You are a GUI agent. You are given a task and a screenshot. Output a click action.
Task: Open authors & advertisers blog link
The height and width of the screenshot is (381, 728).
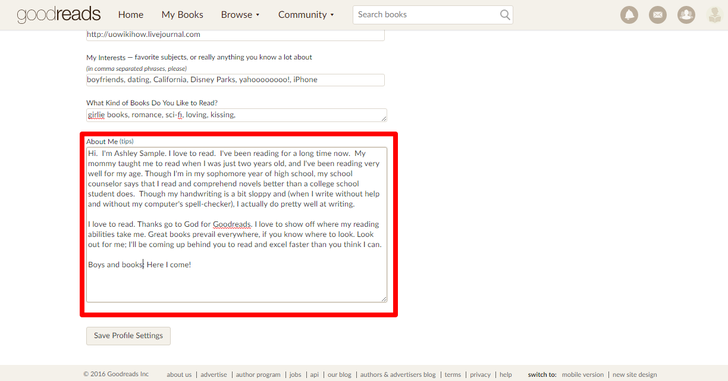click(398, 375)
